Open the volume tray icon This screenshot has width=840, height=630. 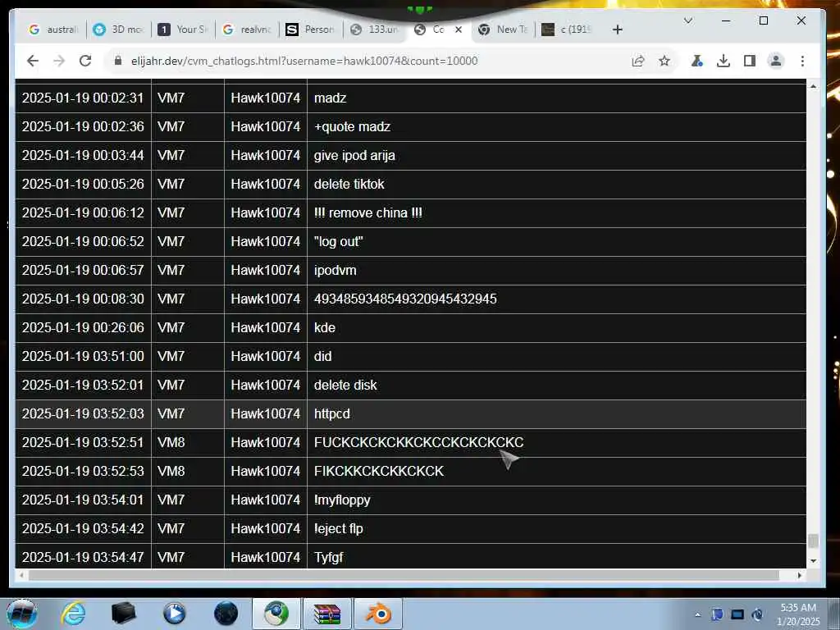[757, 614]
